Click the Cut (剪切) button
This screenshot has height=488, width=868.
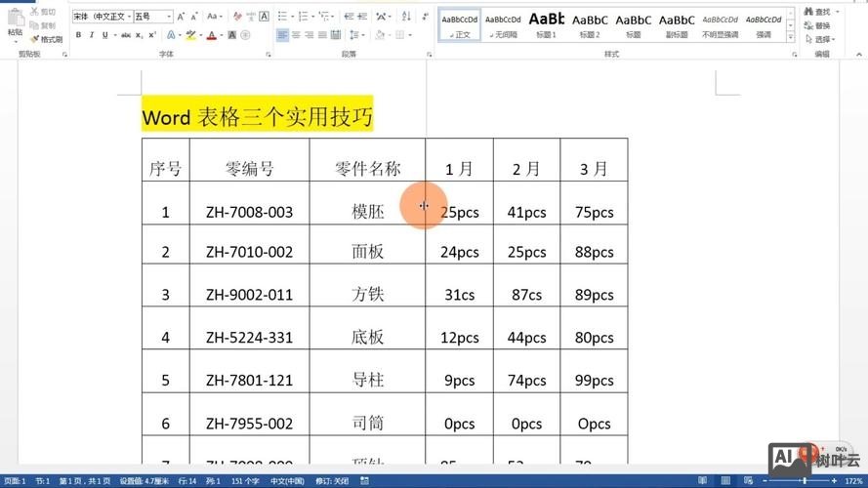click(x=43, y=11)
